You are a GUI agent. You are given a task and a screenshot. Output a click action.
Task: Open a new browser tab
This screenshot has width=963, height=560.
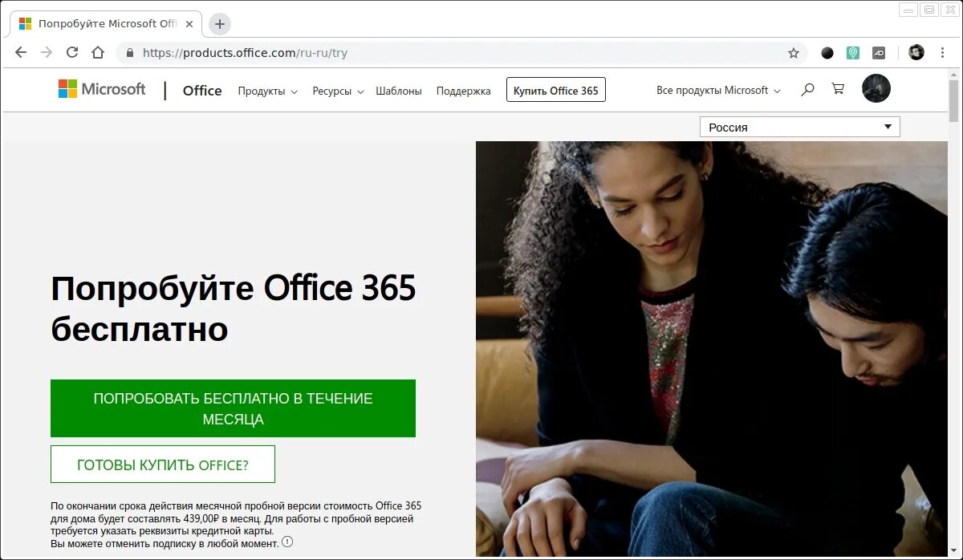[219, 24]
